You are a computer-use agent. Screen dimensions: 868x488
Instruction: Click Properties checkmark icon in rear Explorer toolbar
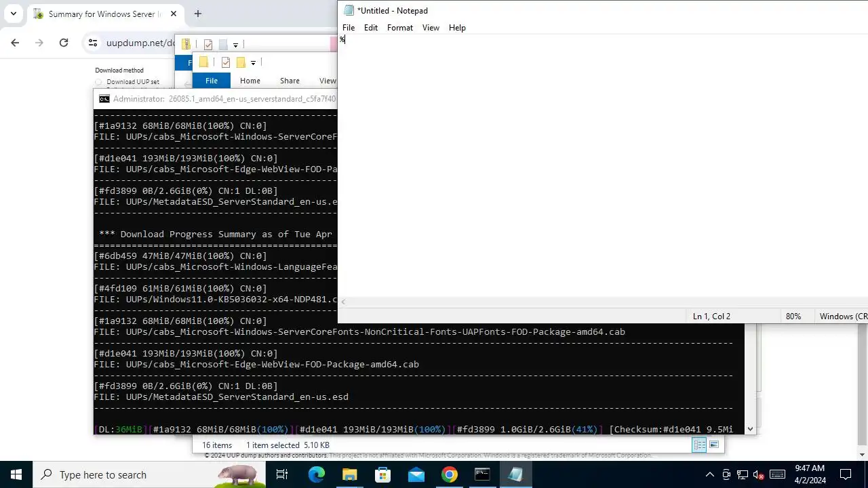[208, 45]
